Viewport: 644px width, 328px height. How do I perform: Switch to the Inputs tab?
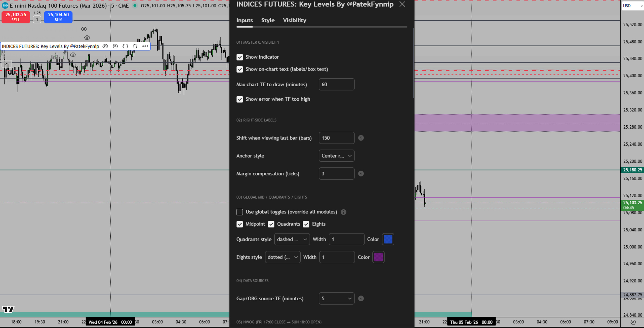[x=245, y=20]
